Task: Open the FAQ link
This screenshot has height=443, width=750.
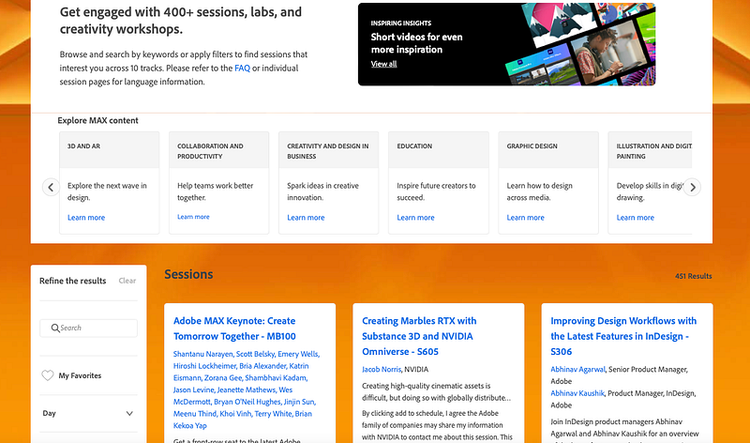Action: tap(242, 68)
